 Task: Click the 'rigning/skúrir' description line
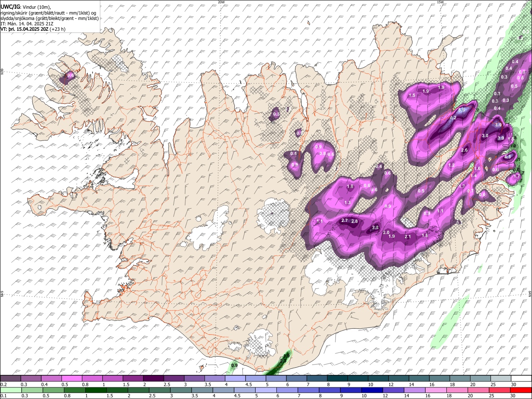click(x=49, y=12)
